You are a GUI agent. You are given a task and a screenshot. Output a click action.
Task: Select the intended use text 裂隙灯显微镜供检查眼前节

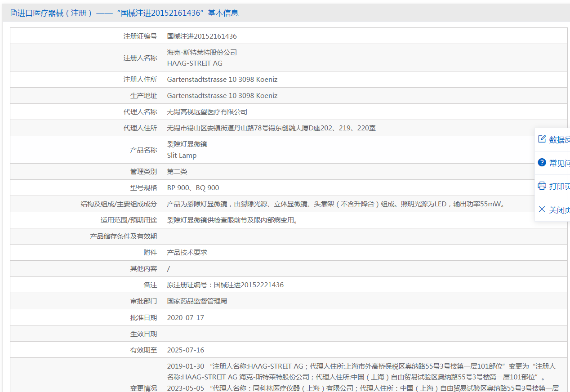232,220
